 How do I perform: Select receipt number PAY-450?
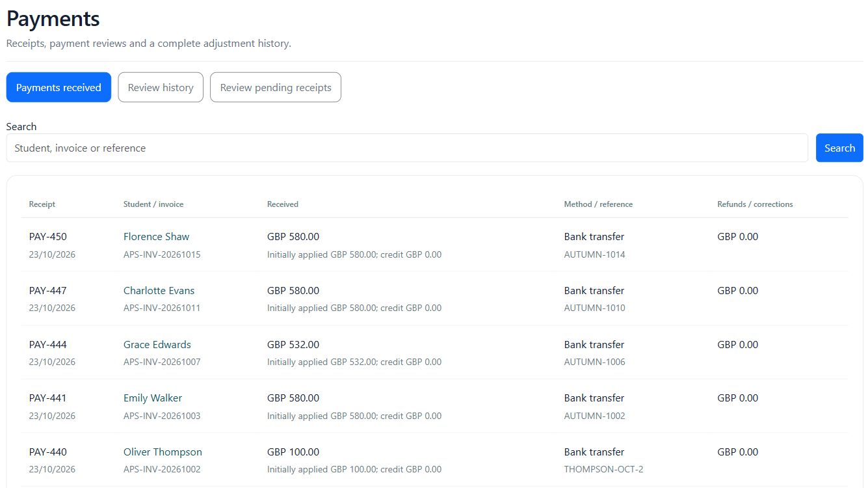click(x=48, y=237)
